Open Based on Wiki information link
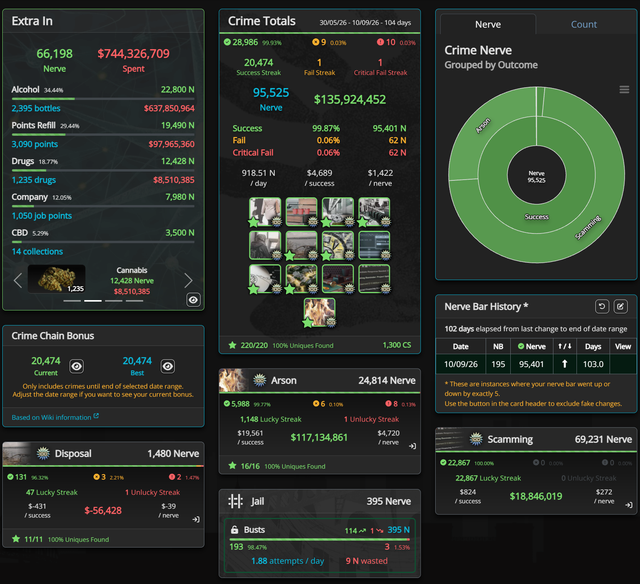640x584 pixels. click(55, 417)
